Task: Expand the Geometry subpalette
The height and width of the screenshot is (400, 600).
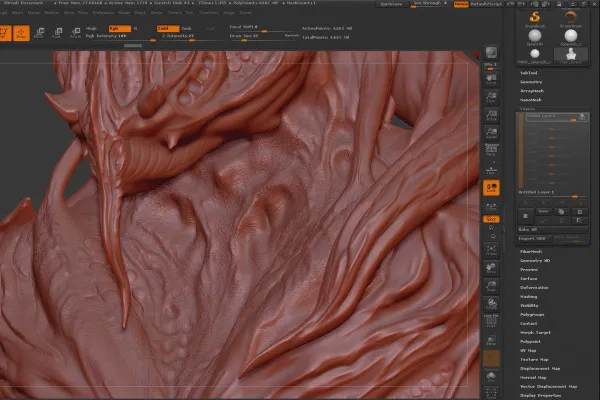Action: pyautogui.click(x=531, y=82)
